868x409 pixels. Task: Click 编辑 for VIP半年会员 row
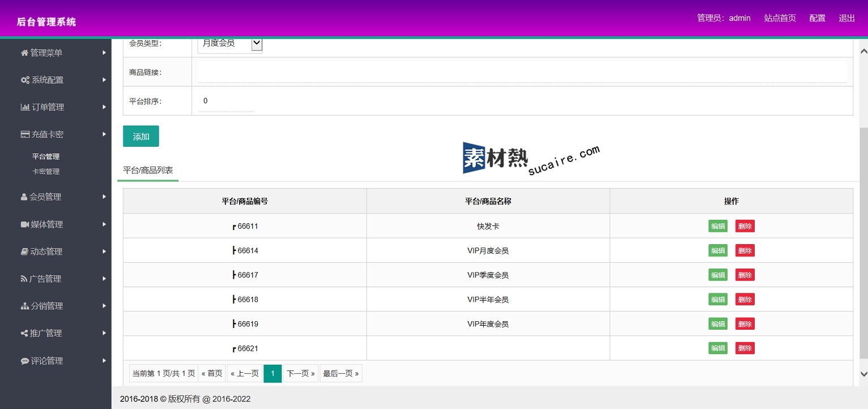pos(718,299)
